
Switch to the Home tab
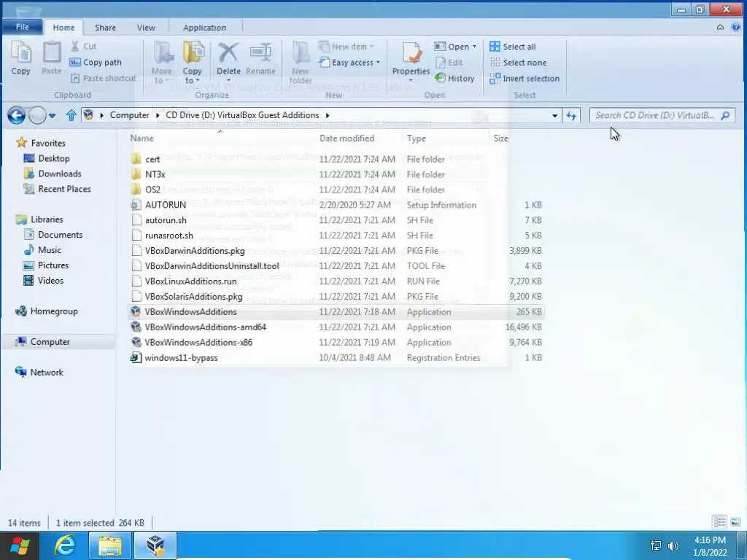(63, 28)
